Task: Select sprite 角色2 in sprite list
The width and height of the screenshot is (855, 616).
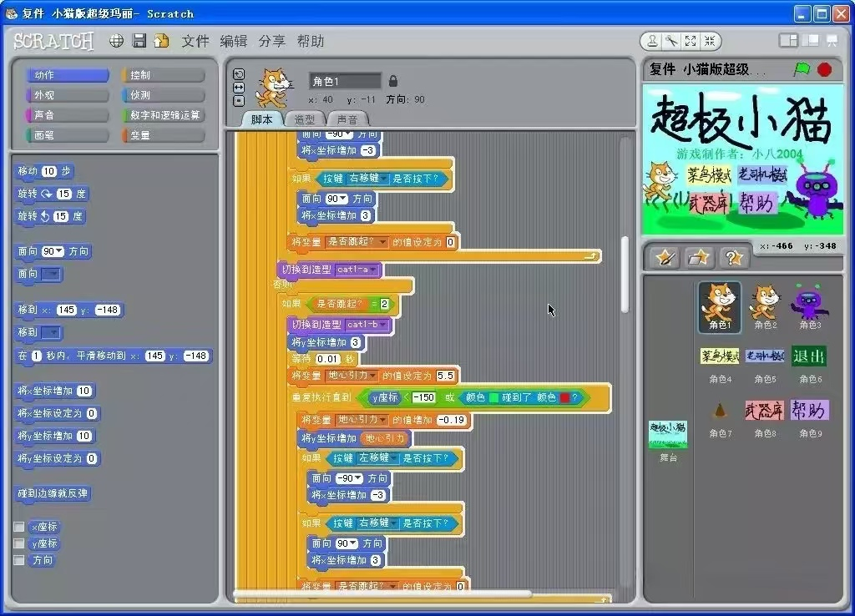Action: point(765,307)
